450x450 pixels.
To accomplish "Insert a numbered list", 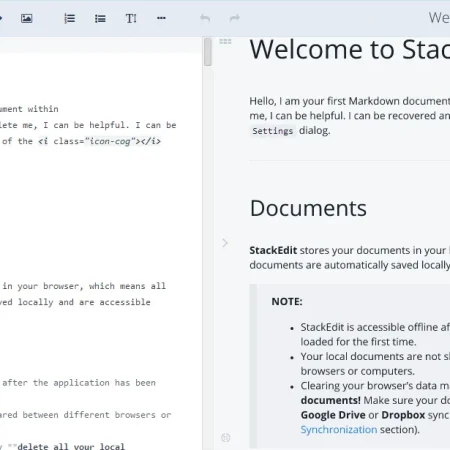I will tap(69, 18).
